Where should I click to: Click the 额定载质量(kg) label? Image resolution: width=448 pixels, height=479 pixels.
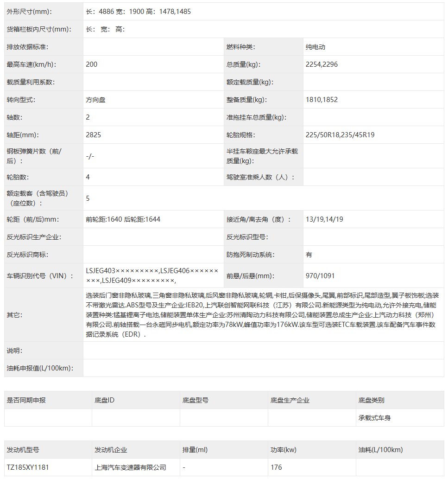[250, 82]
